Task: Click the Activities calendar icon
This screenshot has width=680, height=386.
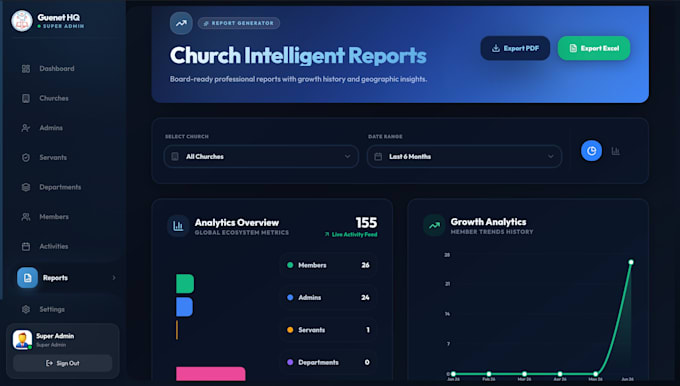Action: [x=26, y=246]
